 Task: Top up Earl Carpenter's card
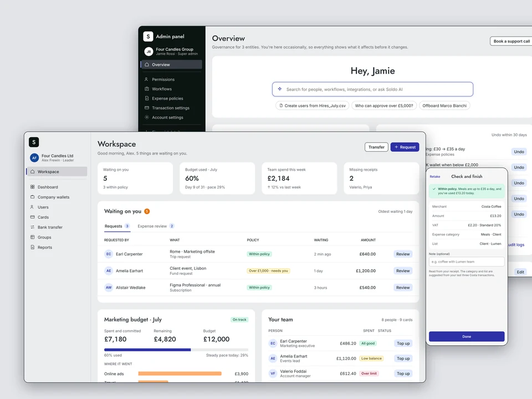[x=403, y=344]
